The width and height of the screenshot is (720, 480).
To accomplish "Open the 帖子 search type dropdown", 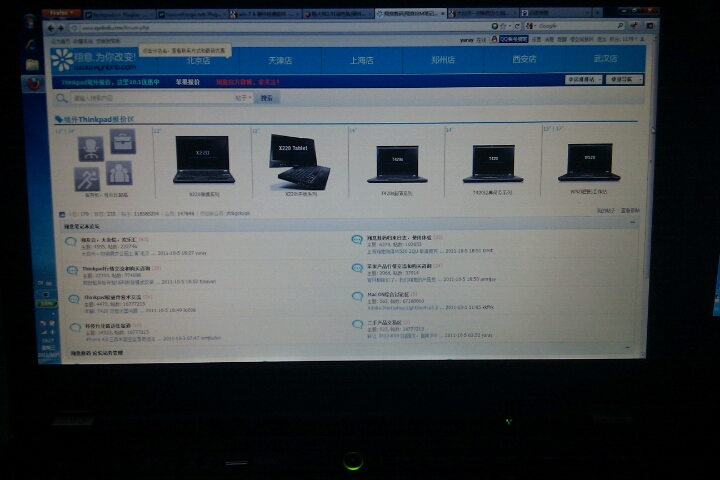I will pyautogui.click(x=243, y=98).
